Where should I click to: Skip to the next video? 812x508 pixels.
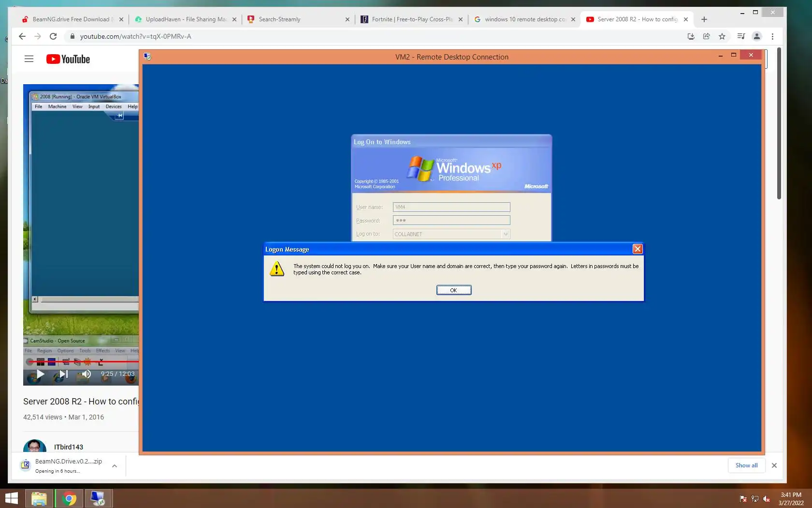tap(63, 374)
